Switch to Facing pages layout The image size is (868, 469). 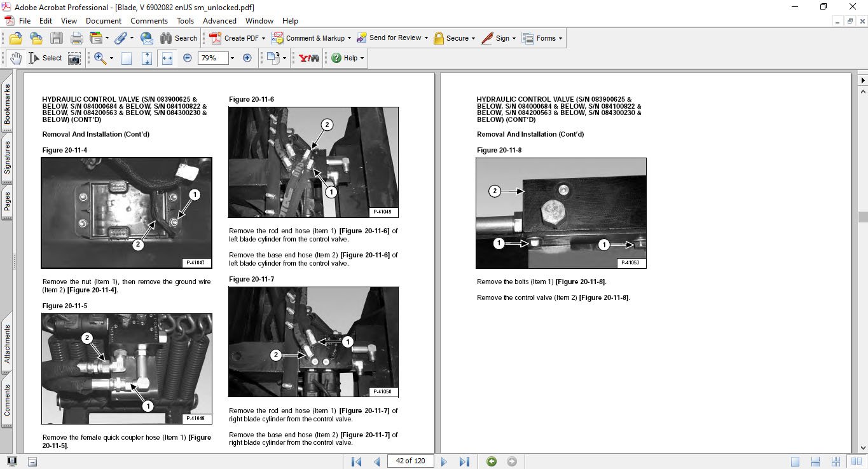[x=857, y=461]
